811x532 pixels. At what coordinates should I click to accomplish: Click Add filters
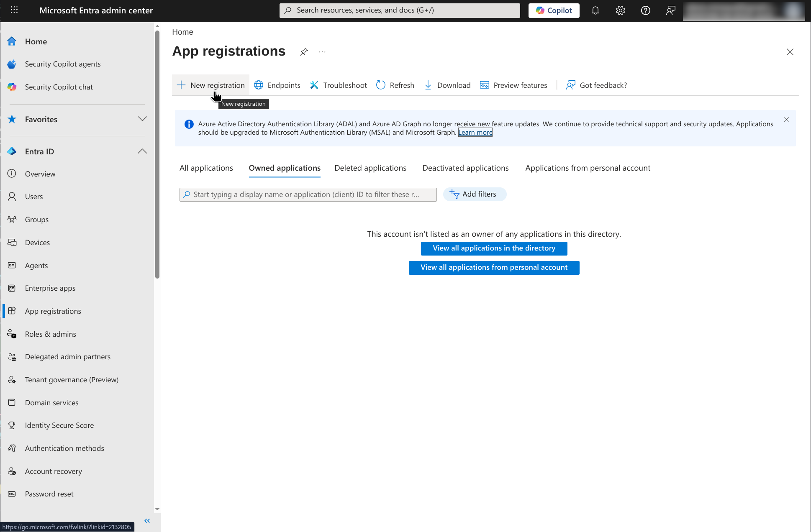[475, 194]
